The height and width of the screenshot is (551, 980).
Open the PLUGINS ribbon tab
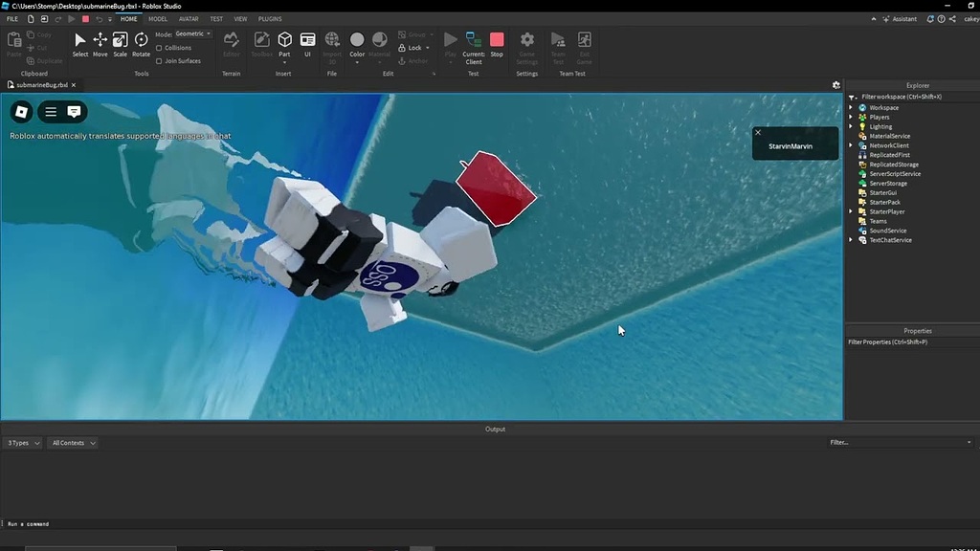click(x=269, y=18)
